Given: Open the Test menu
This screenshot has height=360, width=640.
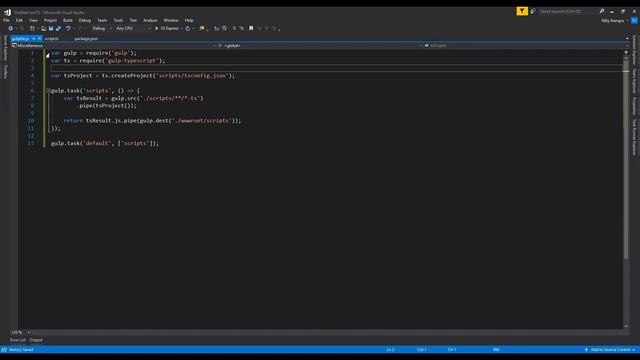Looking at the screenshot, I should (x=133, y=20).
